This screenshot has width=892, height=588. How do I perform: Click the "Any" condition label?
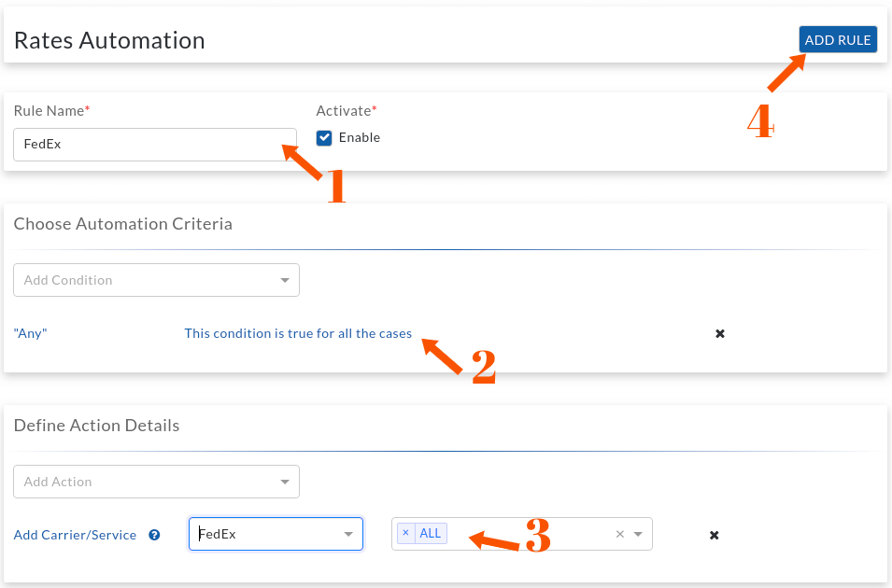pos(30,333)
